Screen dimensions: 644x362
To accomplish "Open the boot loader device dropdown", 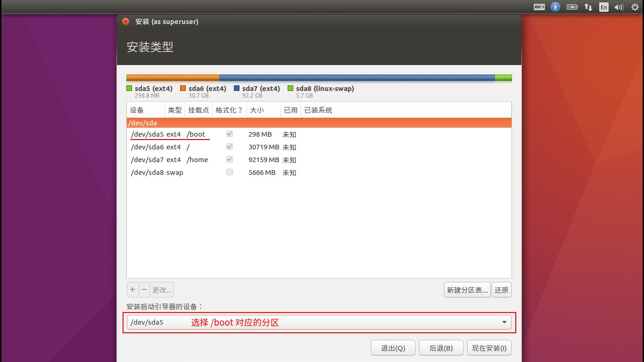I will tap(504, 322).
